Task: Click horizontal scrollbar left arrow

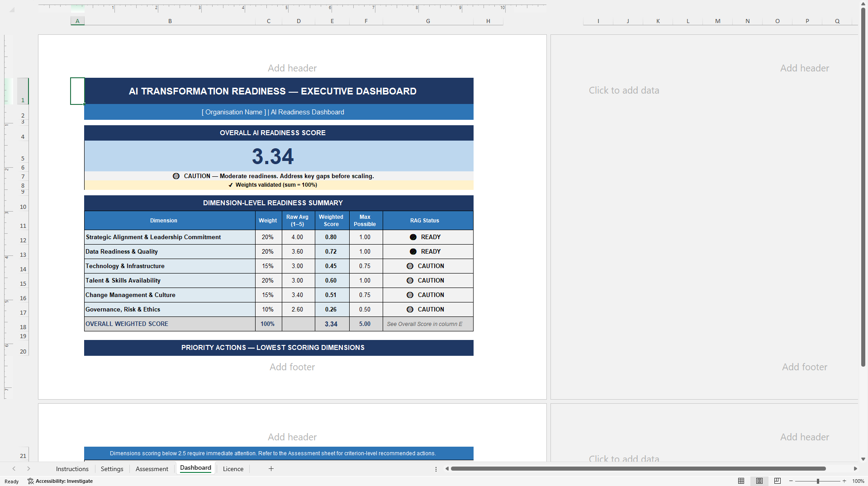Action: pyautogui.click(x=447, y=469)
